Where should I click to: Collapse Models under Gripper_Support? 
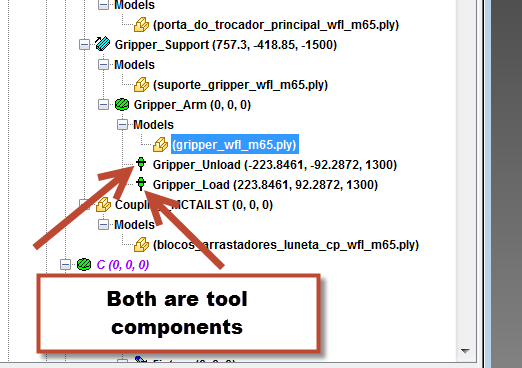click(103, 65)
